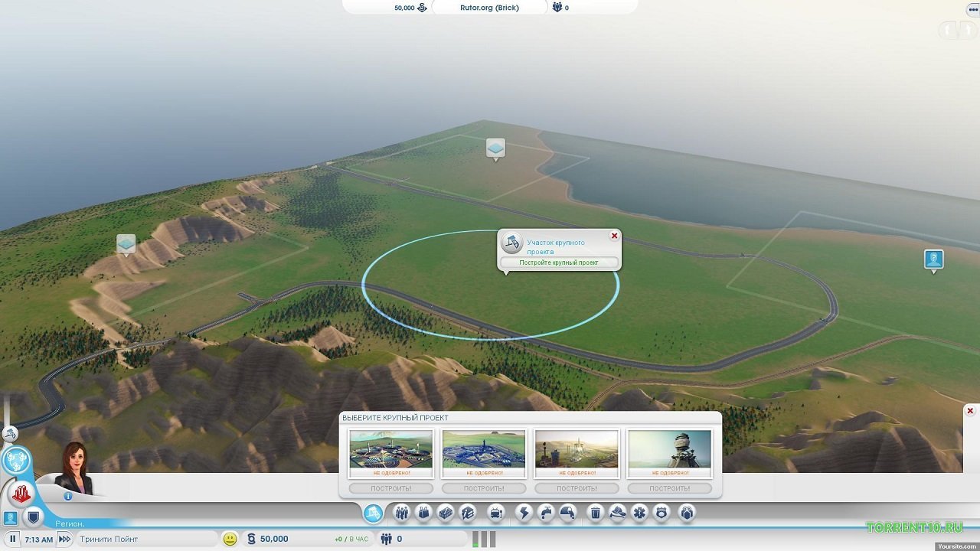Open the great works toolbar icon
980x551 pixels.
pyautogui.click(x=373, y=513)
